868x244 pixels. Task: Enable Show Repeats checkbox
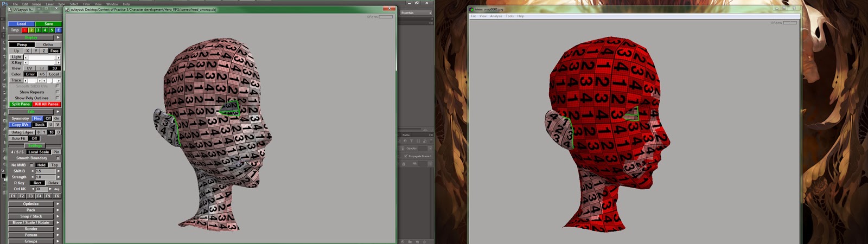57,92
